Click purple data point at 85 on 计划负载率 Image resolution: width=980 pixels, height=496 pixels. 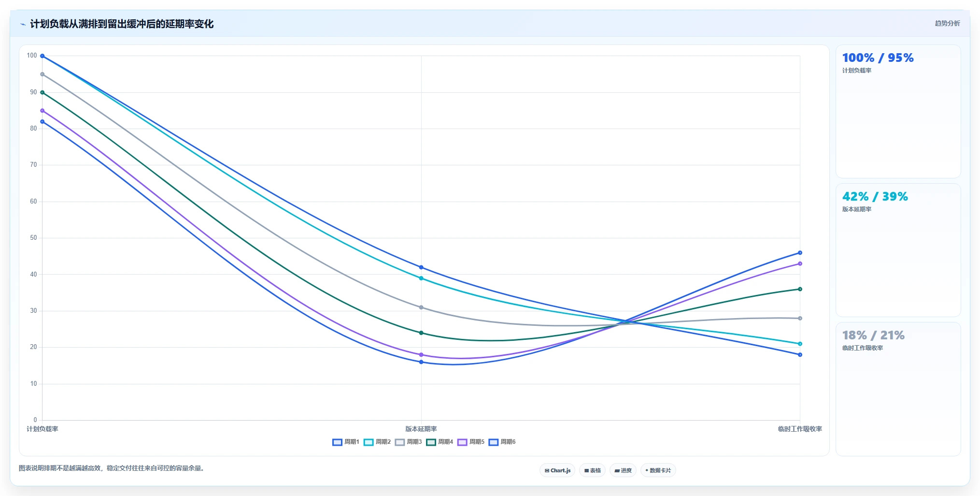[x=43, y=111]
